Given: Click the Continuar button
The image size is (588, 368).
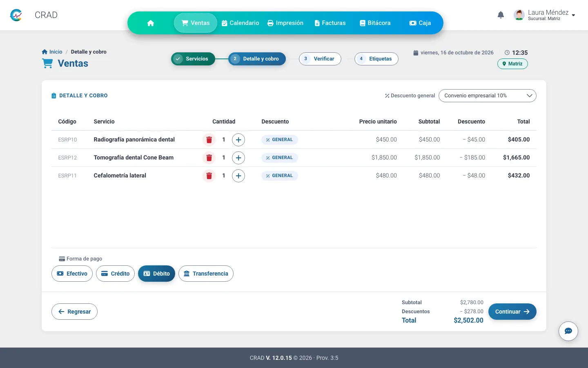Looking at the screenshot, I should click(x=512, y=312).
